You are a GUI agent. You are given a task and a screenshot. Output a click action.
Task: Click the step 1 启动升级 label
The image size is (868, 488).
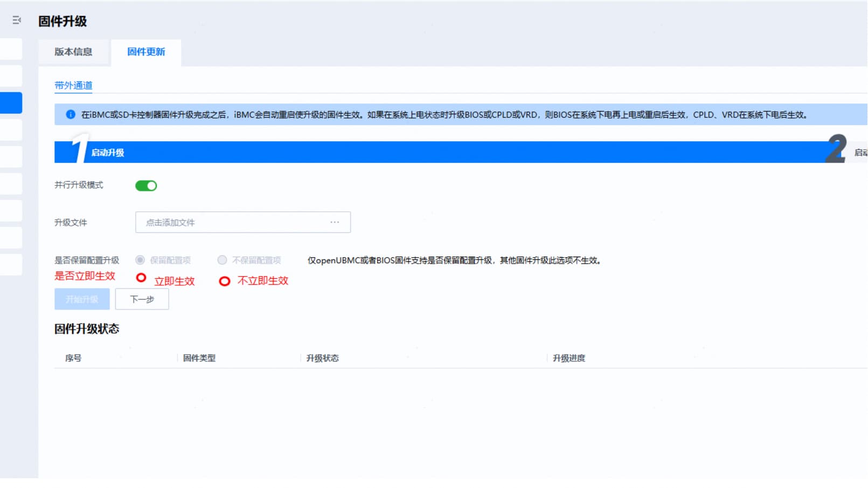point(108,153)
